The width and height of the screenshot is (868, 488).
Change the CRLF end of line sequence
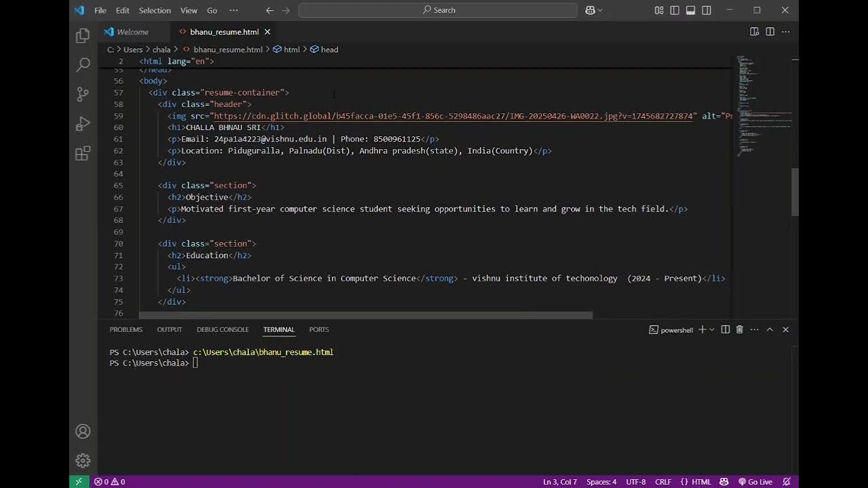663,482
